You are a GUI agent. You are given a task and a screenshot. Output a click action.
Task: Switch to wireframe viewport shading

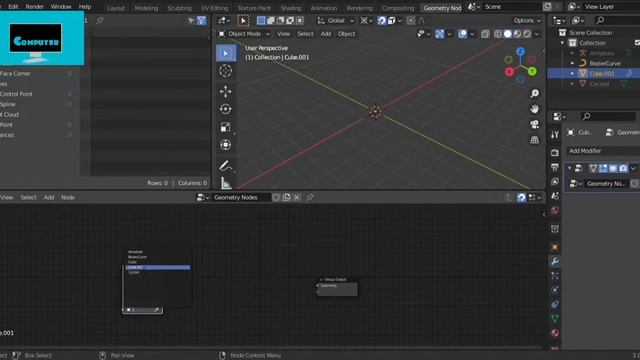click(x=498, y=34)
